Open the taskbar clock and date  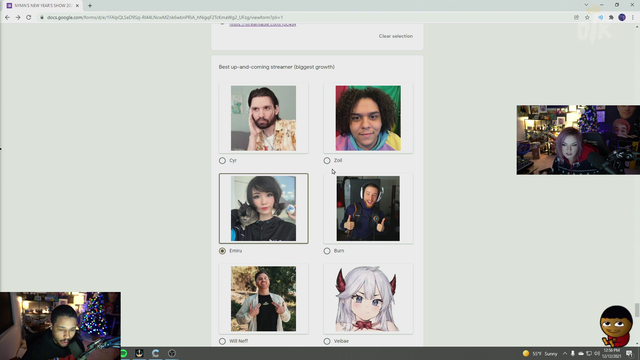tap(611, 353)
